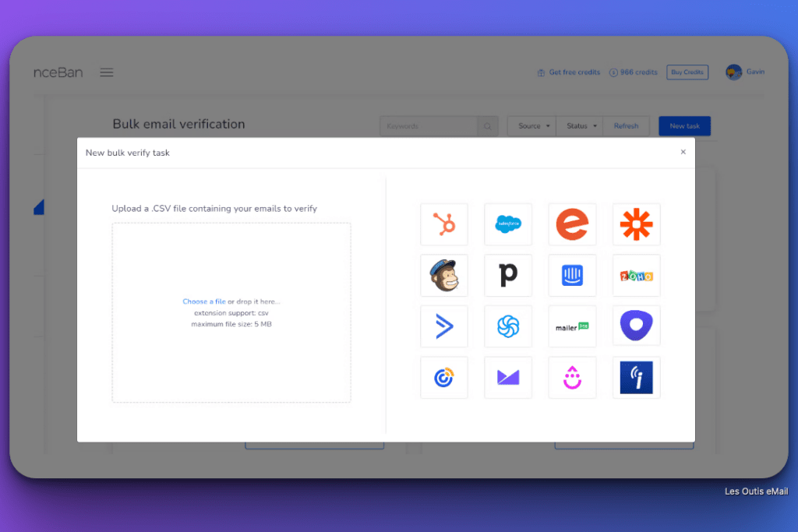This screenshot has width=798, height=532.
Task: Click the nceBan logo text
Action: 58,72
